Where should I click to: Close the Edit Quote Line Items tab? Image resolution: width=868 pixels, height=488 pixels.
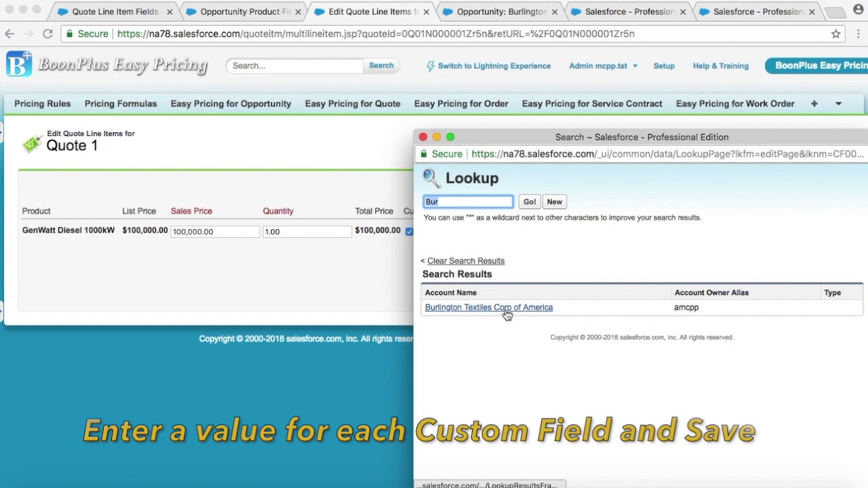click(426, 12)
